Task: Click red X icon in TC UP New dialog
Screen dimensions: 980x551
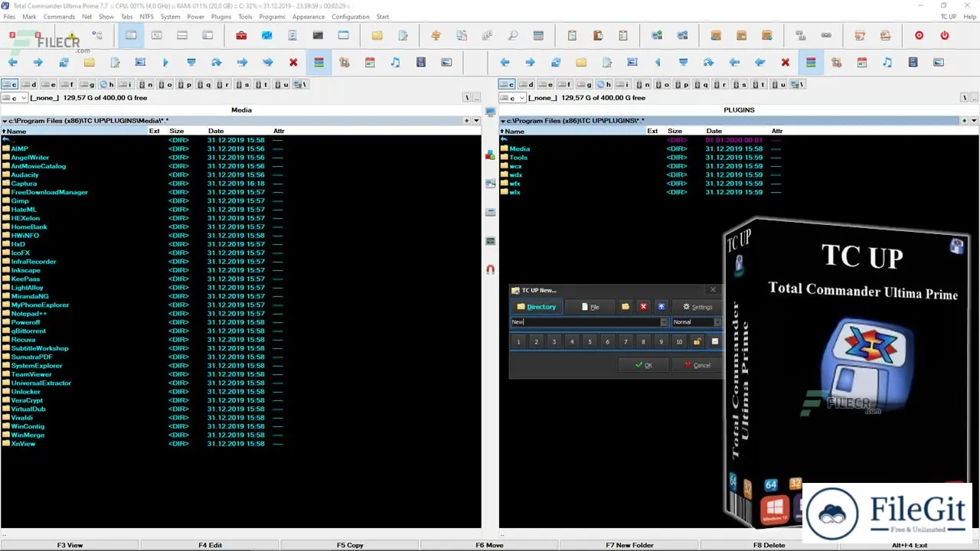Action: coord(643,307)
